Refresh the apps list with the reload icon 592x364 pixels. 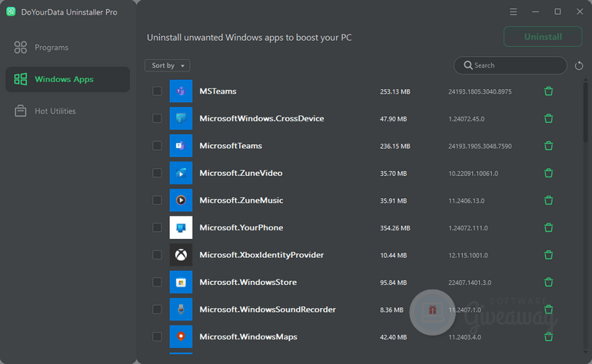[x=579, y=65]
